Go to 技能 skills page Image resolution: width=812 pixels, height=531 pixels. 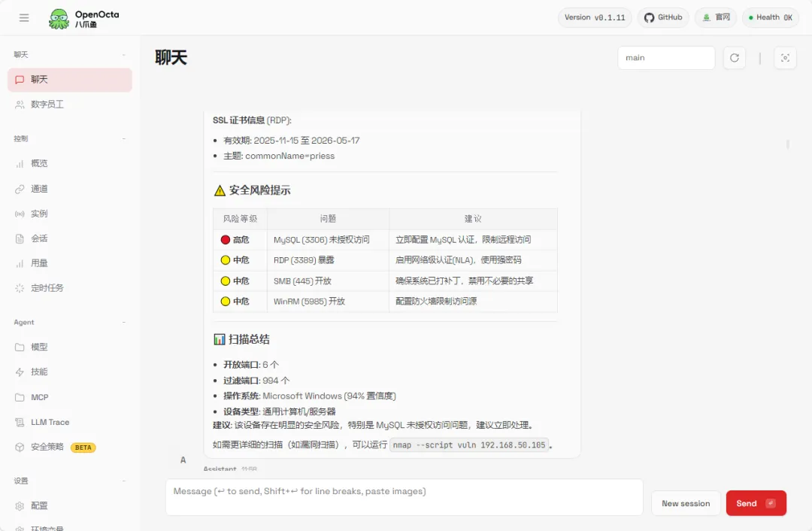pyautogui.click(x=70, y=372)
